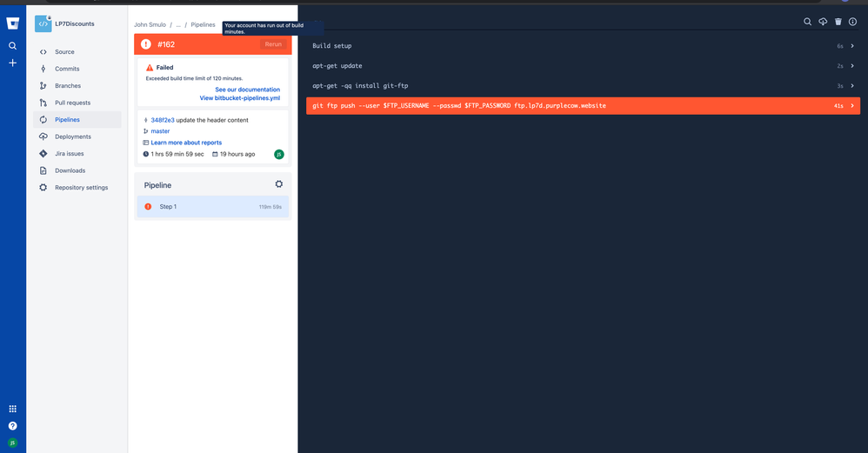Click the Downloads file icon
This screenshot has height=453, width=868.
point(43,171)
